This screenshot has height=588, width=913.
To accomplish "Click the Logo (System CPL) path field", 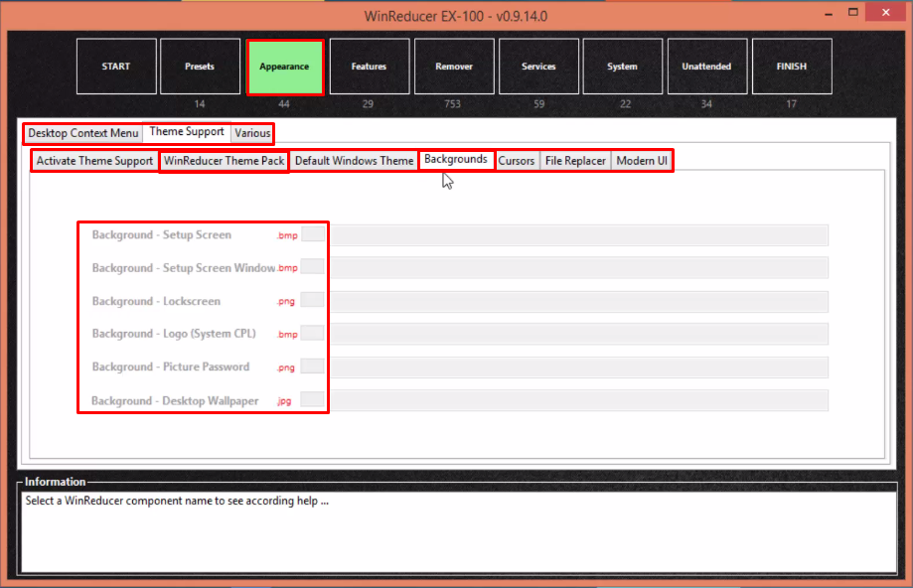I will click(579, 334).
